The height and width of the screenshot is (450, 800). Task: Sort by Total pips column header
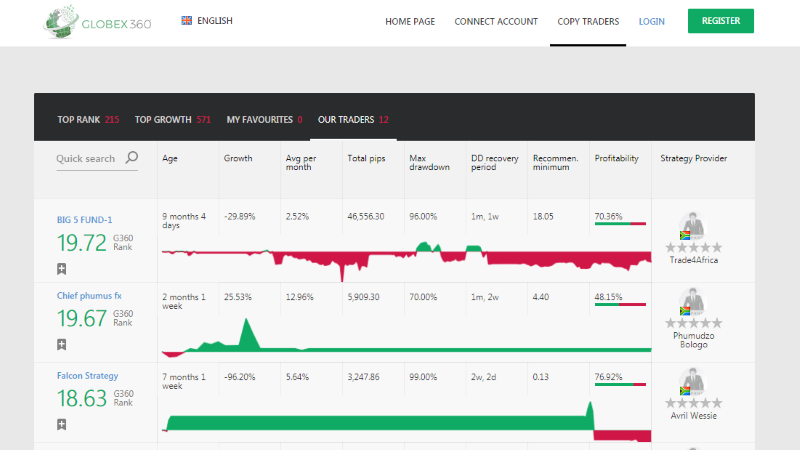click(366, 158)
